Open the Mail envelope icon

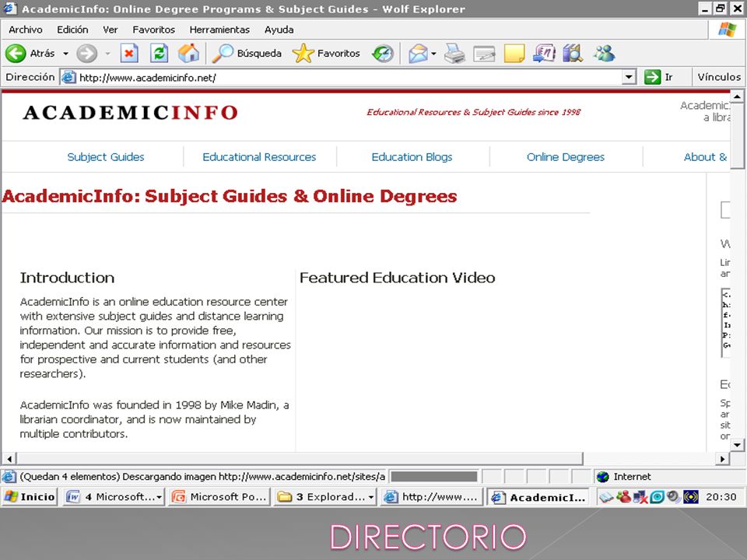coord(419,54)
